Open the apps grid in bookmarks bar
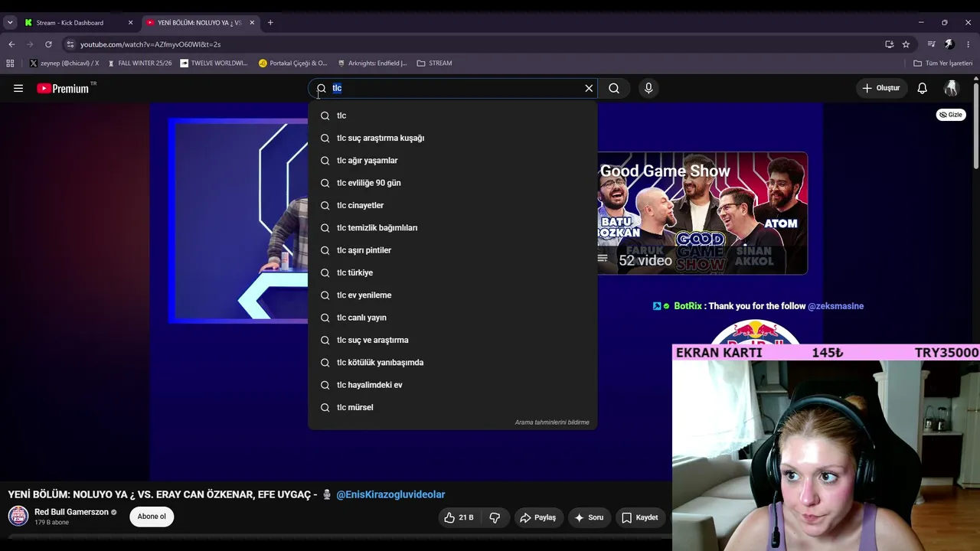This screenshot has width=980, height=551. click(x=10, y=64)
